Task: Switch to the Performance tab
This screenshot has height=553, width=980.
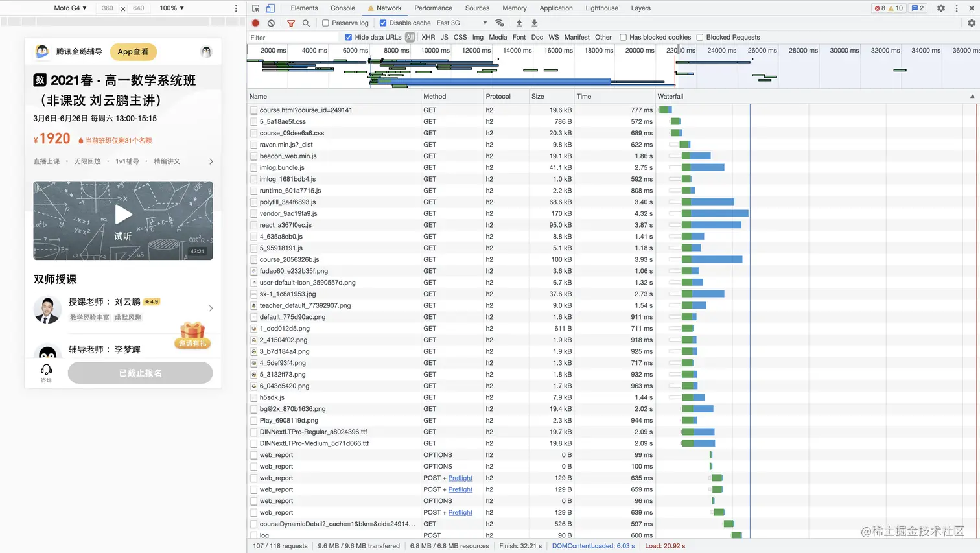Action: [x=433, y=8]
